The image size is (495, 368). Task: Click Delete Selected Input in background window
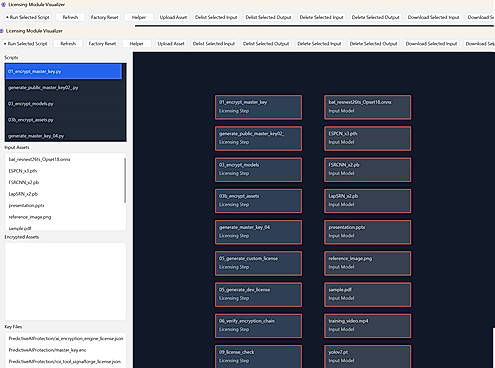(x=321, y=17)
